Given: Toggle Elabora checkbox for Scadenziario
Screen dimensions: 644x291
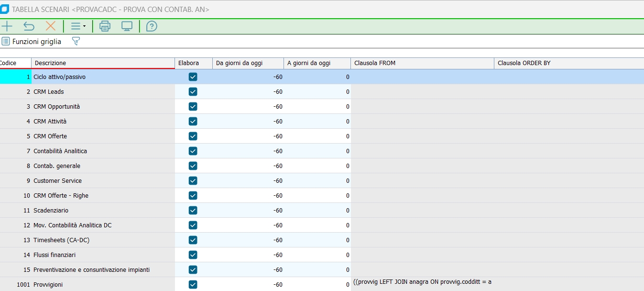Looking at the screenshot, I should [x=193, y=210].
